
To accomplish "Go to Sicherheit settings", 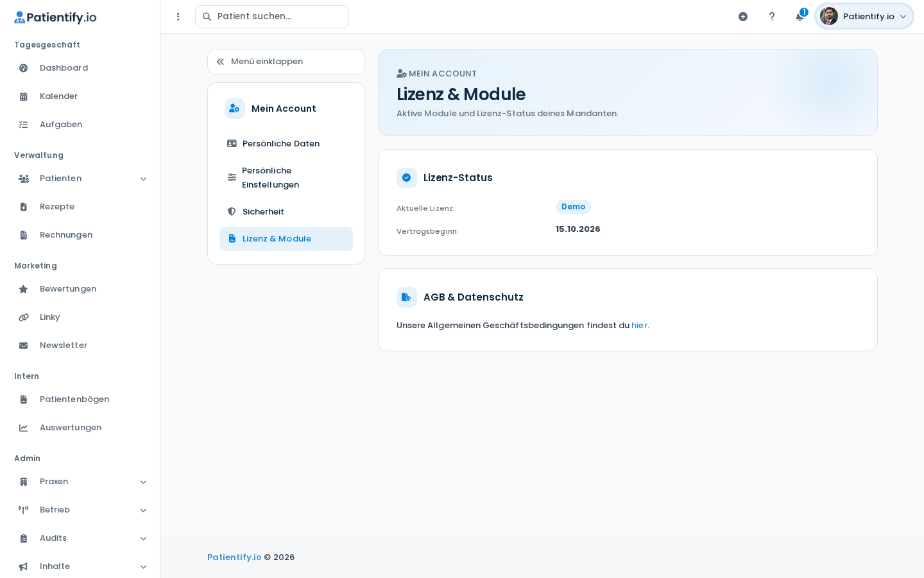I will 286,212.
